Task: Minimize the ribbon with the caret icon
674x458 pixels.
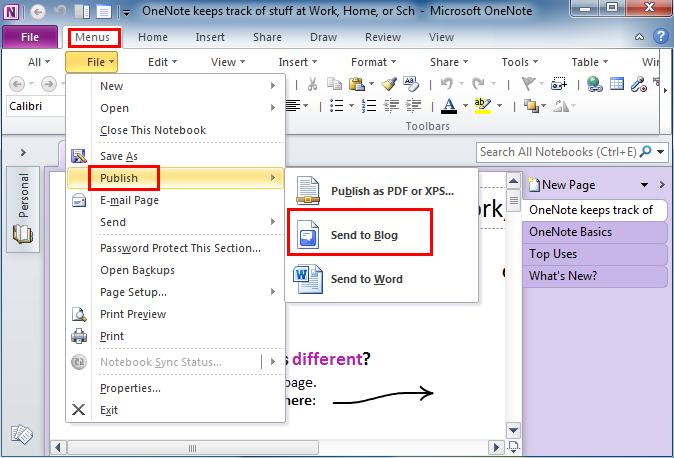Action: (640, 37)
